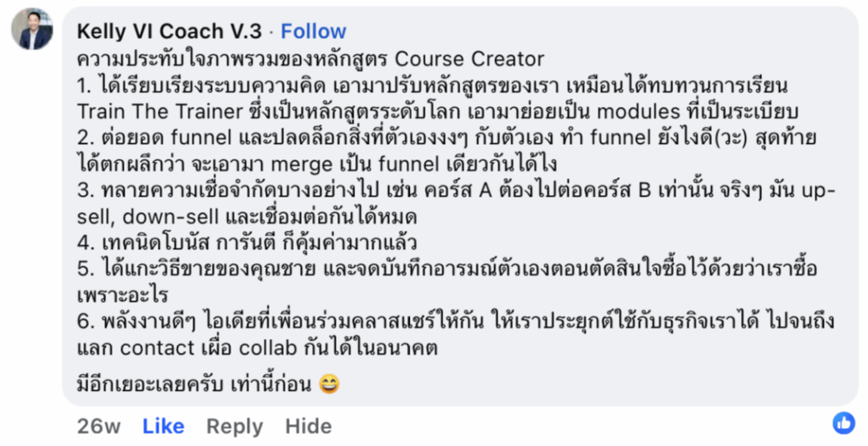Like this comment
Image resolution: width=868 pixels, height=446 pixels.
tap(164, 426)
